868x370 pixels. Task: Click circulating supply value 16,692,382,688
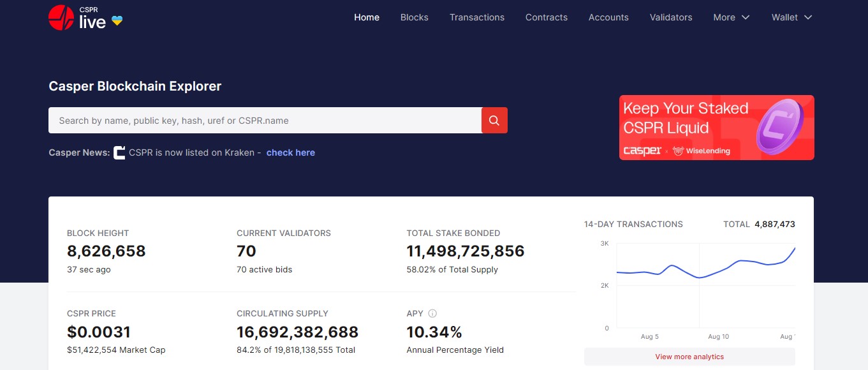[x=298, y=332]
